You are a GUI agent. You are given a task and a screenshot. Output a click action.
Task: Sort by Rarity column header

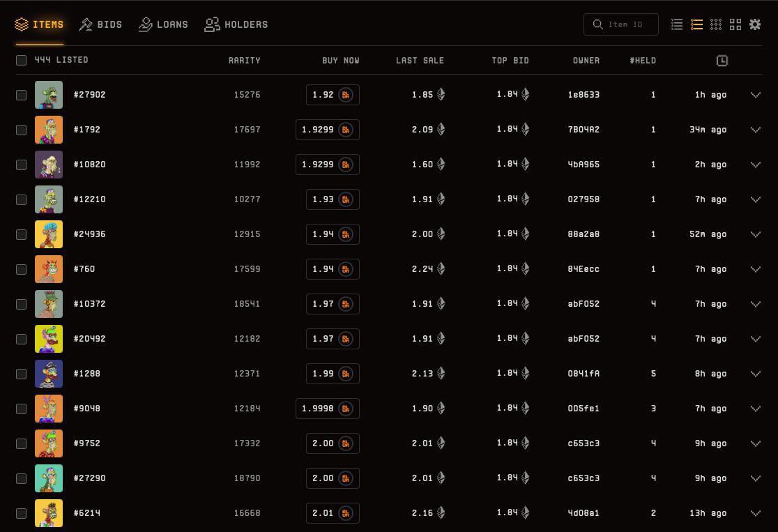click(244, 61)
